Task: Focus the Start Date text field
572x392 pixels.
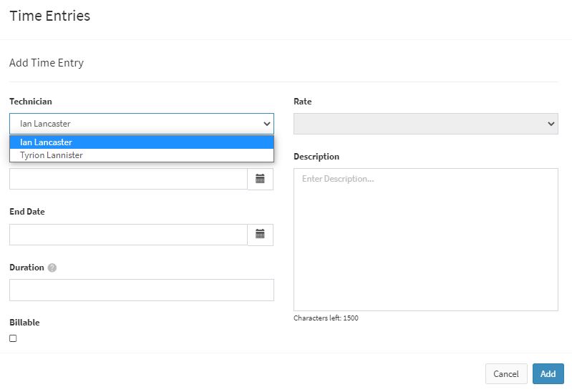Action: click(x=128, y=179)
